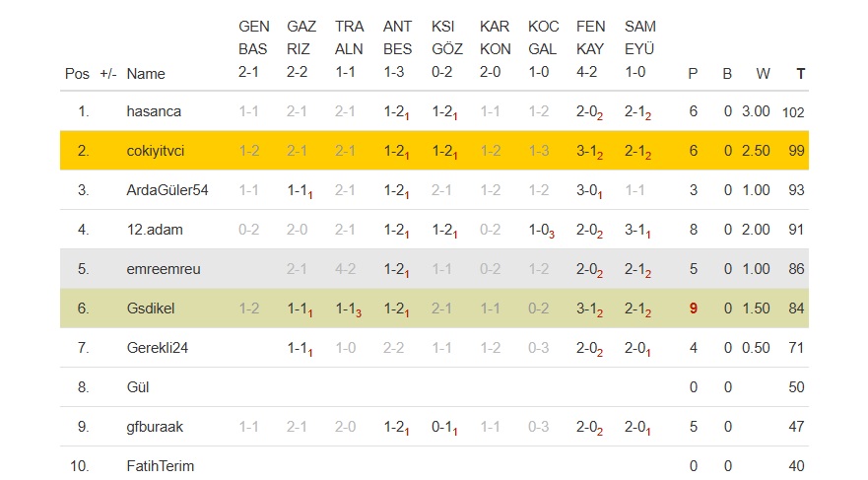The height and width of the screenshot is (480, 868).
Task: Click the B column header
Action: tap(727, 74)
